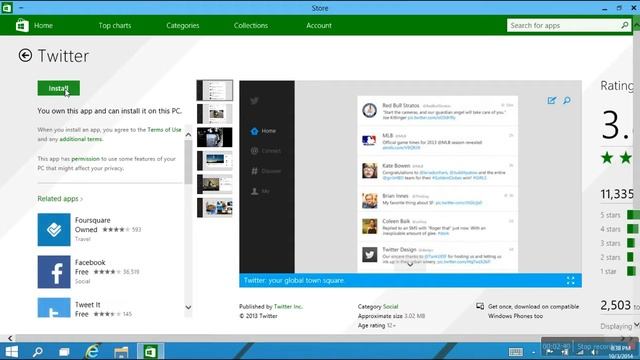This screenshot has width=640, height=360.
Task: Click the search magnifier in Search for apps
Action: tap(624, 25)
